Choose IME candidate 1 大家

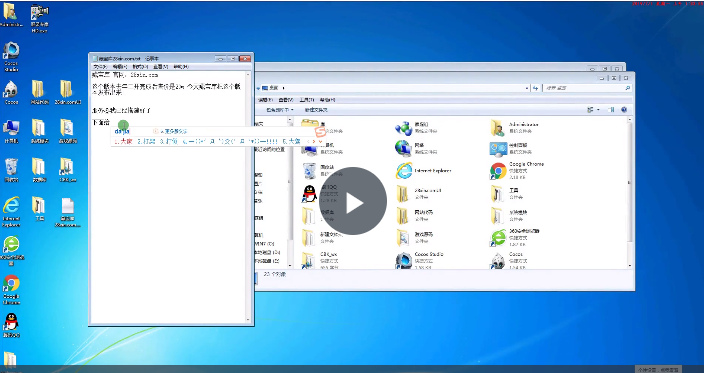click(x=123, y=141)
